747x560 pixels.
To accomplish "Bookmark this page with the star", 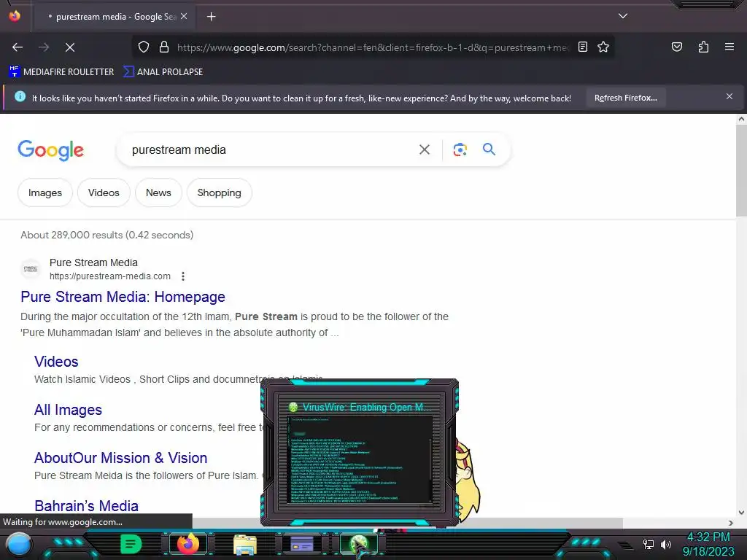I will click(603, 47).
